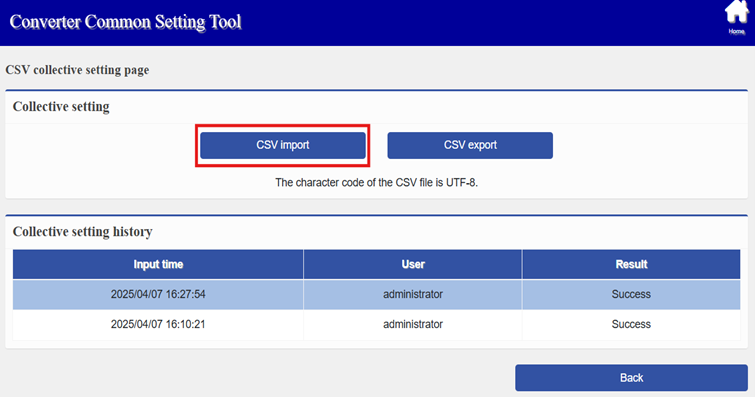
Task: Select history row dated 2025/04/07 16:10:21
Action: tap(377, 324)
